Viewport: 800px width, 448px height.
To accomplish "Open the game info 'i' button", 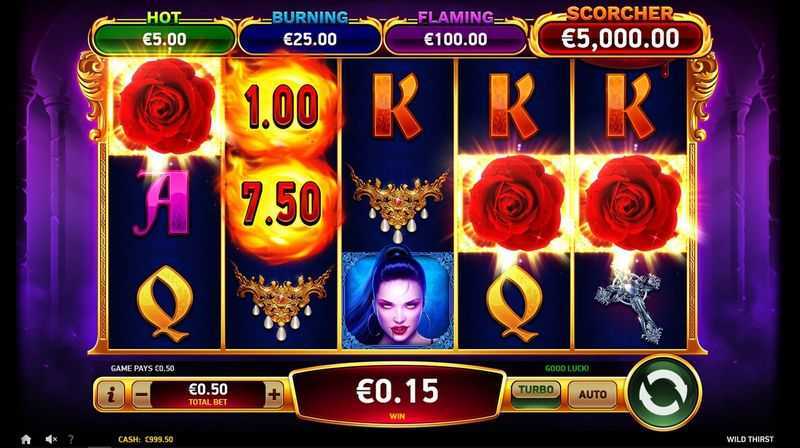I will pyautogui.click(x=110, y=394).
